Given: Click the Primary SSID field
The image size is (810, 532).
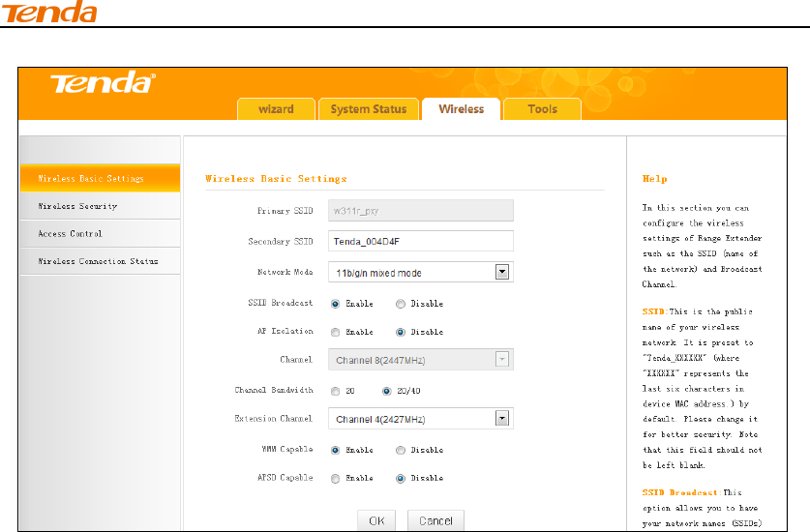Looking at the screenshot, I should (421, 211).
